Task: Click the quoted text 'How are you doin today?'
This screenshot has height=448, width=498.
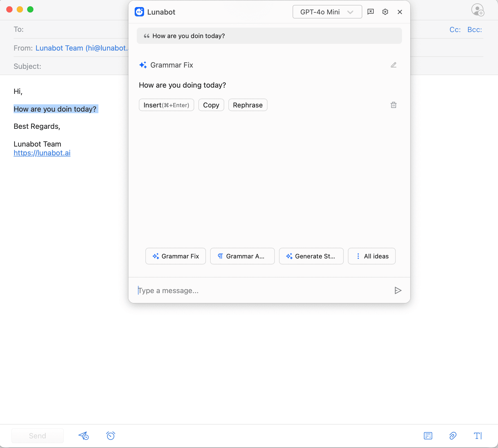Action: pos(188,36)
